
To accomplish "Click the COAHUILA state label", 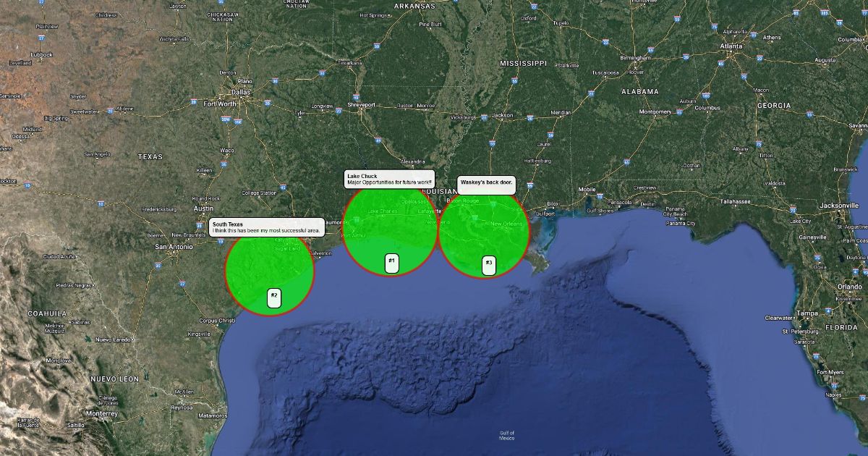I will pyautogui.click(x=46, y=313).
